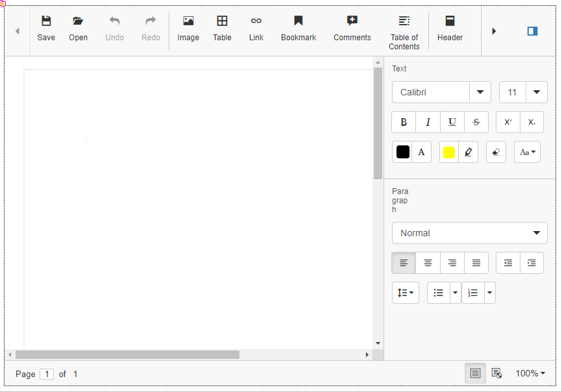Click the vertical scrollbar up arrow
The width and height of the screenshot is (562, 392).
(378, 62)
